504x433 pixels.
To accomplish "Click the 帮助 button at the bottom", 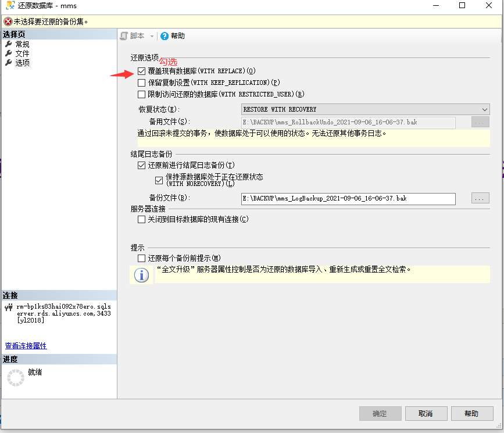I will [472, 413].
